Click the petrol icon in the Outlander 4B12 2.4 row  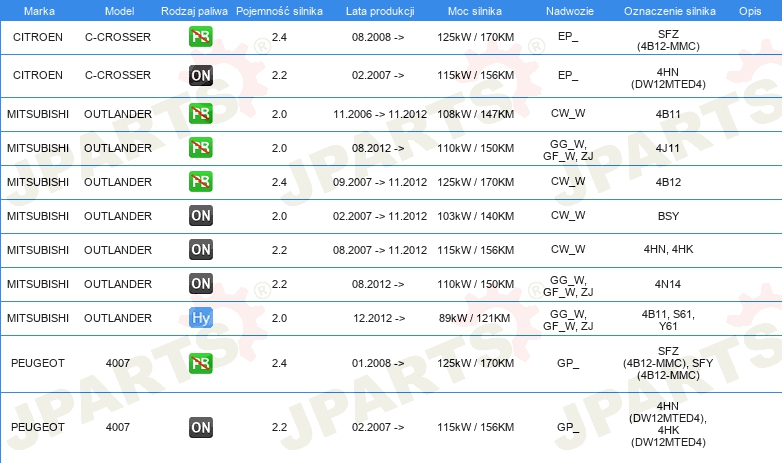click(200, 182)
